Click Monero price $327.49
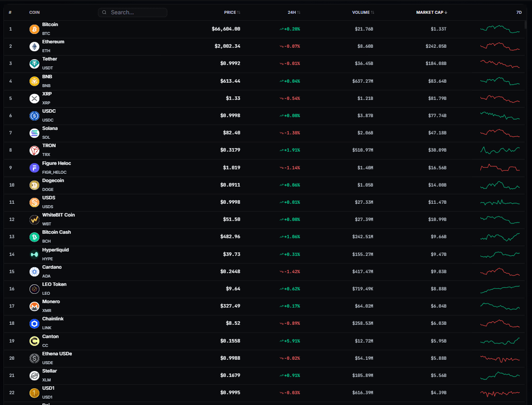The height and width of the screenshot is (405, 532). click(230, 306)
